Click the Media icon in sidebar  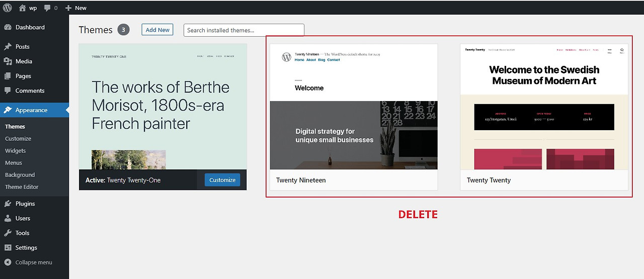[x=8, y=61]
